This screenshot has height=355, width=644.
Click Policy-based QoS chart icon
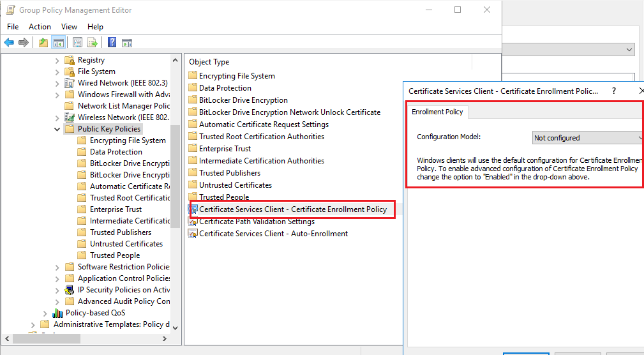[x=57, y=313]
